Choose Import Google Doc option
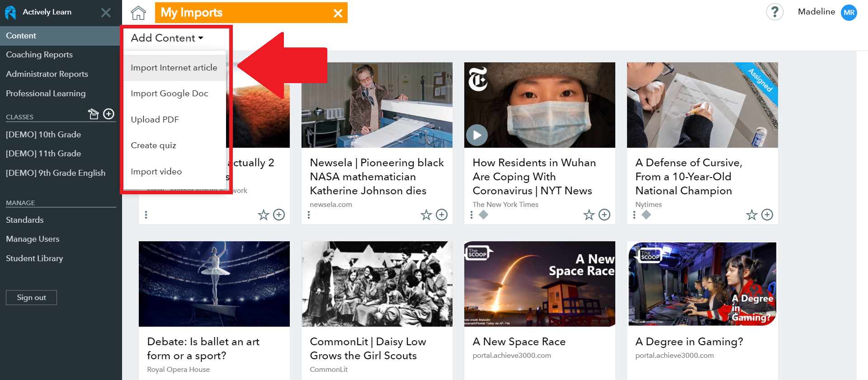Screen dimensions: 868x380 point(175,94)
